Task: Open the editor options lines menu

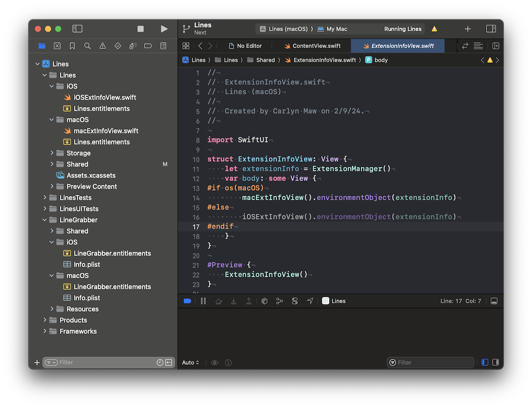Action: (x=478, y=46)
